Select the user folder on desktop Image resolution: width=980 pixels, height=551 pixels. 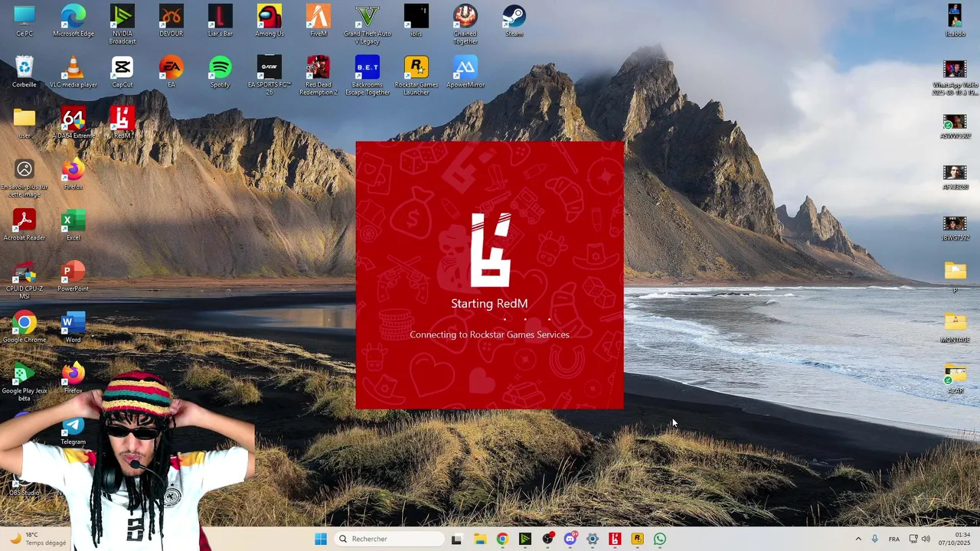[24, 122]
